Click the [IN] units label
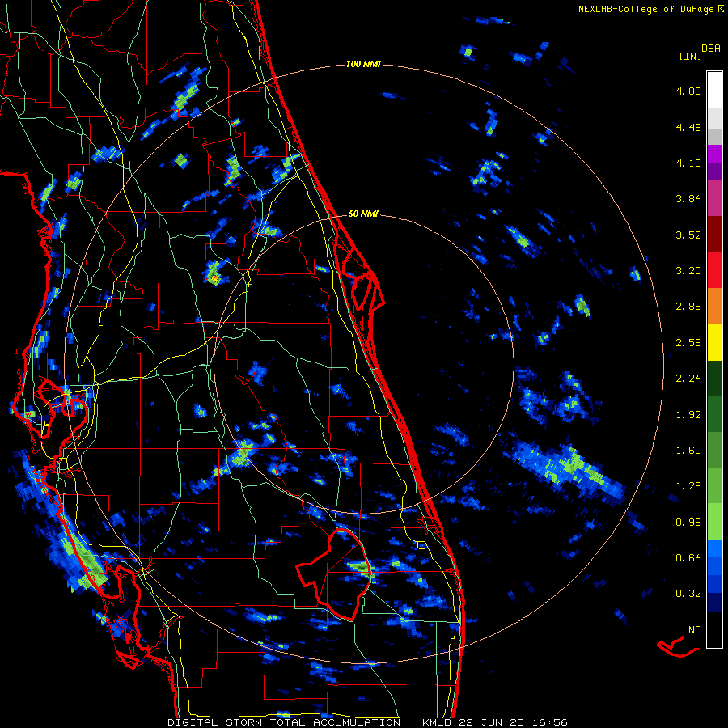728x728 pixels. click(x=690, y=56)
